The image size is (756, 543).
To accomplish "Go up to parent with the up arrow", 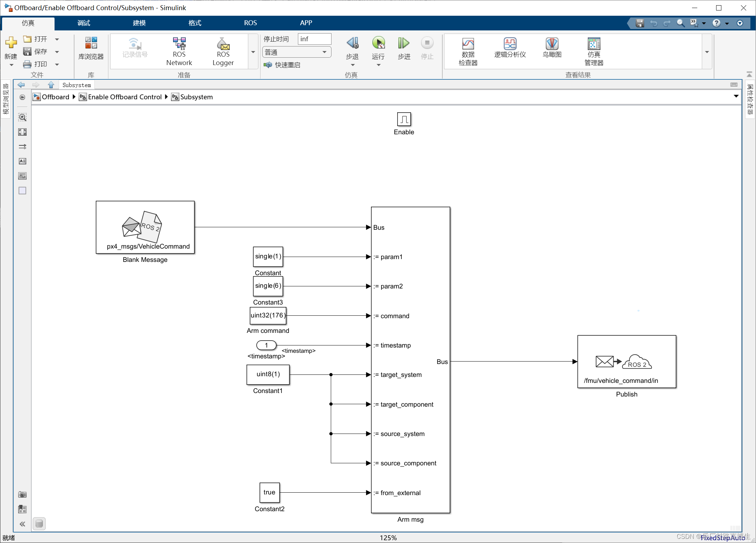I will [x=51, y=85].
